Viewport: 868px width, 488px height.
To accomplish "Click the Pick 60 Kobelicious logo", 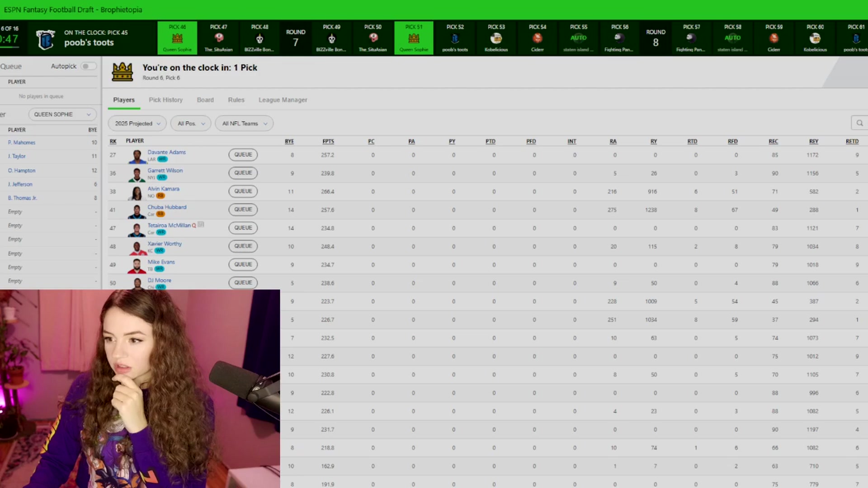I will 815,38.
